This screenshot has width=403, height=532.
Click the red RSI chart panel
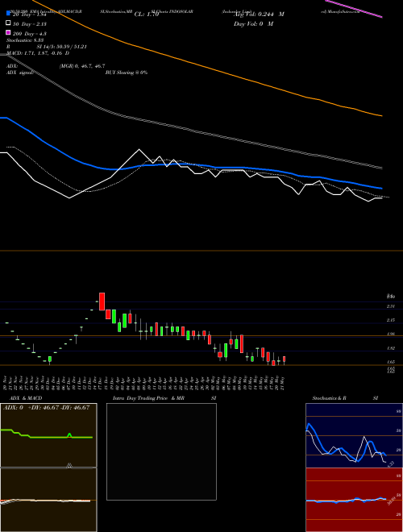tap(354, 500)
